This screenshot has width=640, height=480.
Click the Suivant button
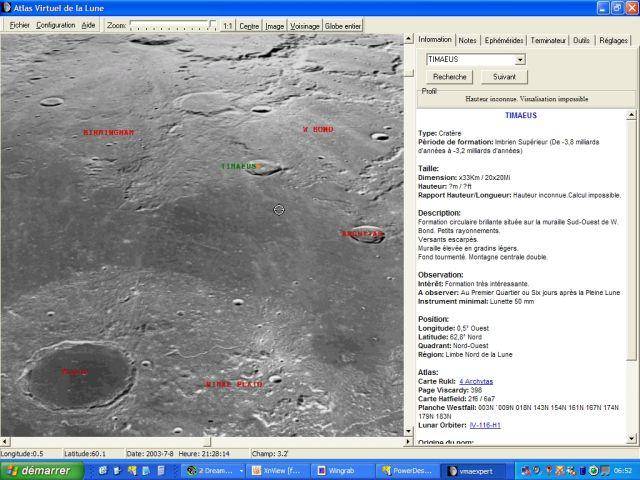[x=504, y=77]
